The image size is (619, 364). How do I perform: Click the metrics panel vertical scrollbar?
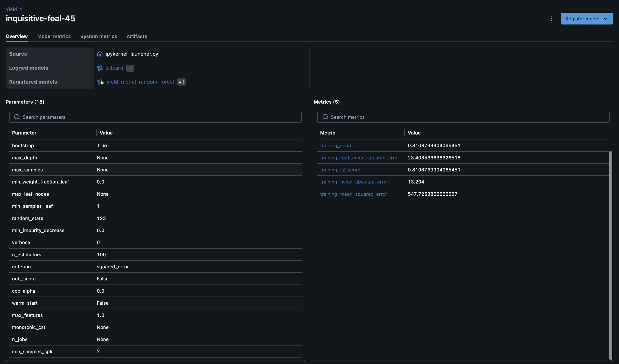pyautogui.click(x=611, y=255)
